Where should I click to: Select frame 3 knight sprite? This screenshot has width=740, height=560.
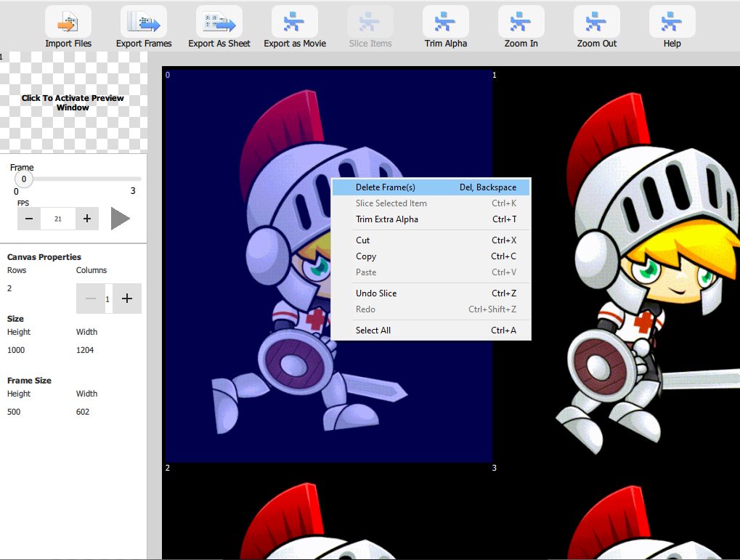coord(617,511)
